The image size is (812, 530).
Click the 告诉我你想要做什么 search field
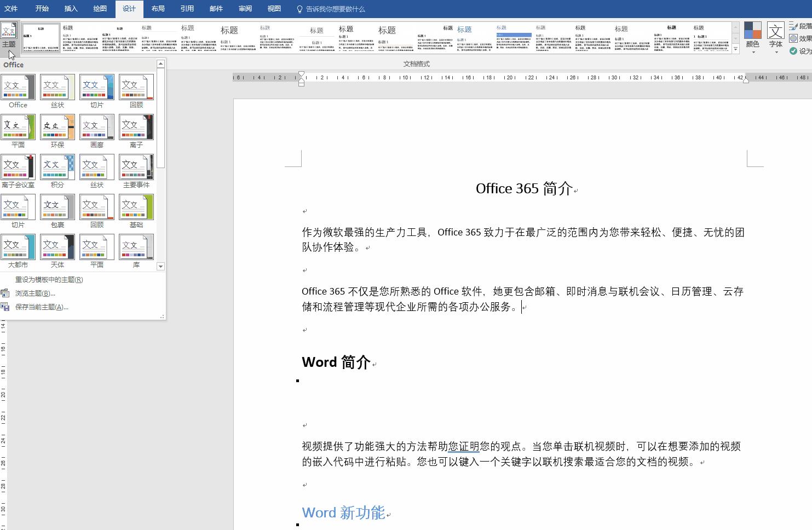pyautogui.click(x=330, y=8)
